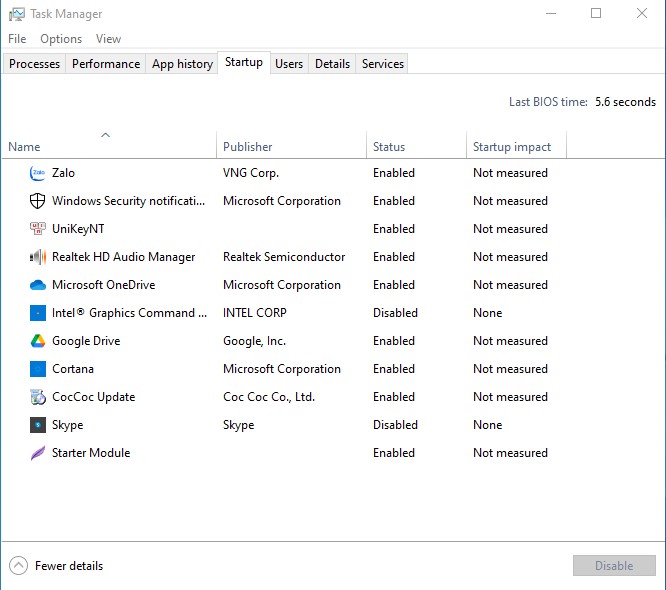Sort list by Name column header
Viewport: 666px width, 590px height.
(x=24, y=147)
